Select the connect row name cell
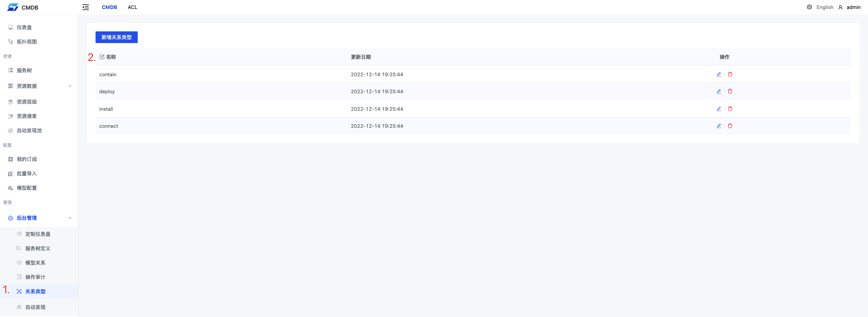The height and width of the screenshot is (317, 868). 109,126
